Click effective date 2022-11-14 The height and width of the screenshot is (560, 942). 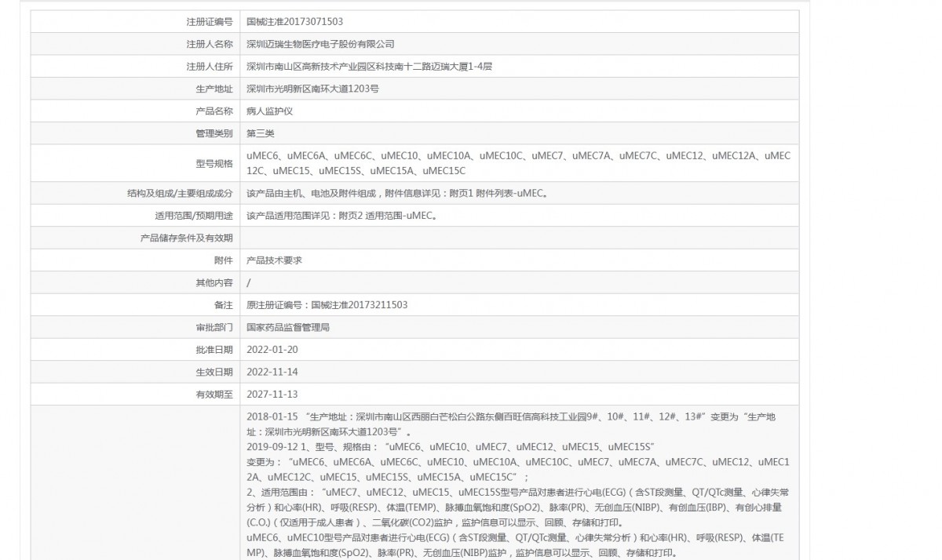click(272, 372)
